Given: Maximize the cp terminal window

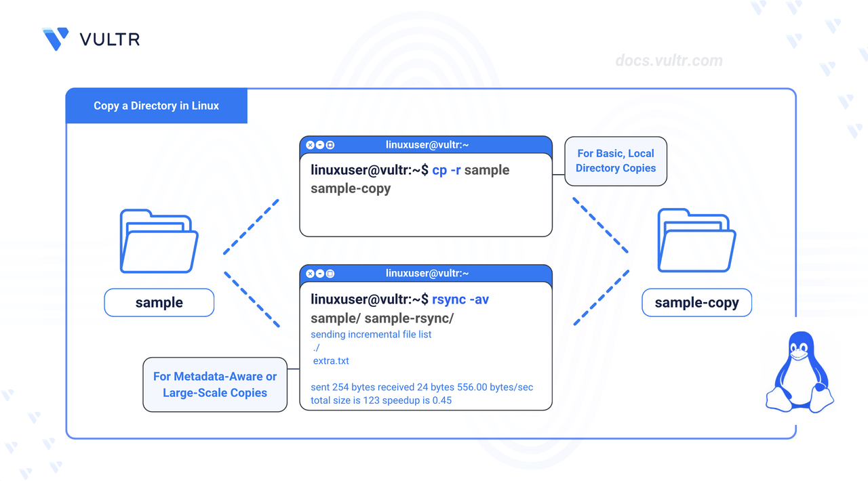Looking at the screenshot, I should pos(330,145).
